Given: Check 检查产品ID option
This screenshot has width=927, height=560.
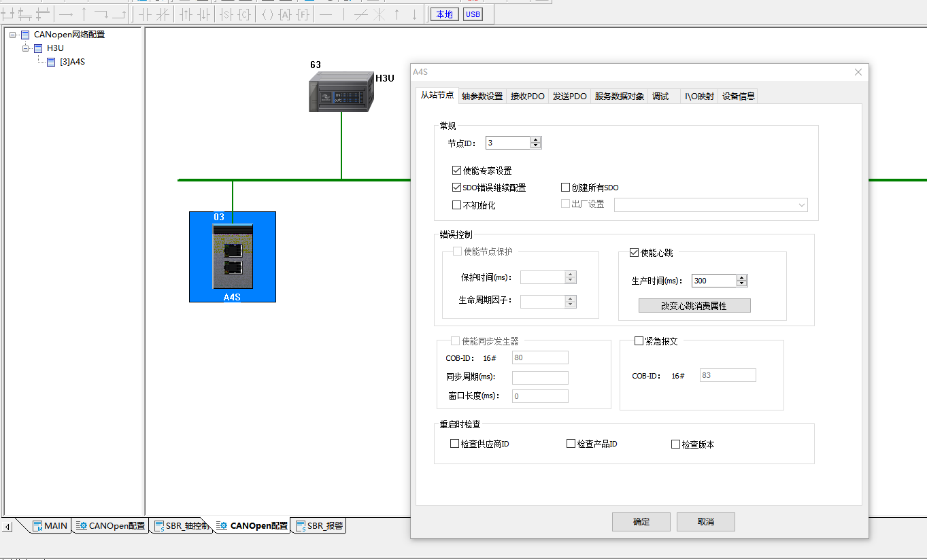Looking at the screenshot, I should (x=571, y=444).
